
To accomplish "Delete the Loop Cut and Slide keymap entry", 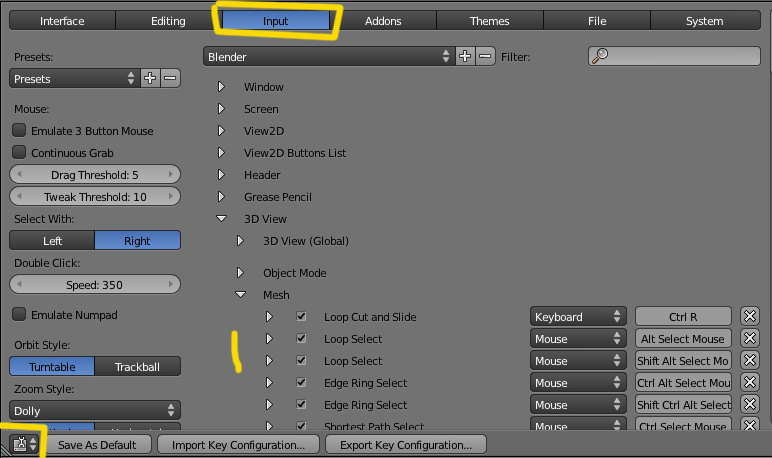I will (x=750, y=317).
